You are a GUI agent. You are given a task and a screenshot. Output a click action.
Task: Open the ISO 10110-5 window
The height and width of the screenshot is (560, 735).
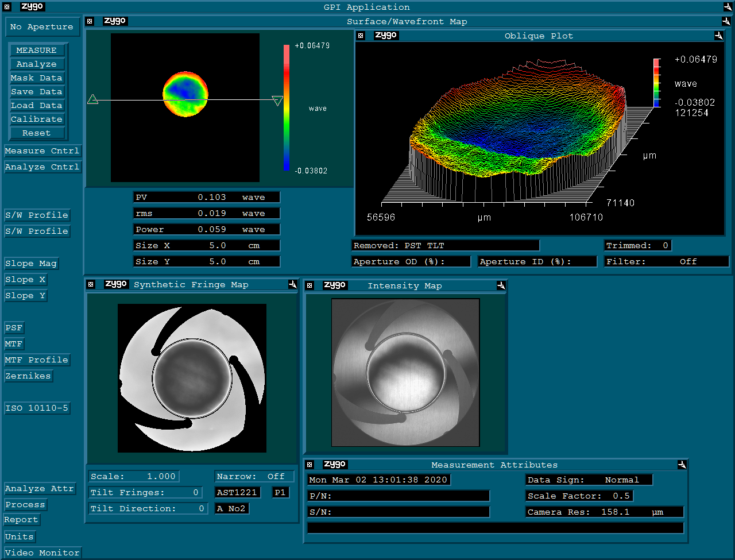pos(37,408)
